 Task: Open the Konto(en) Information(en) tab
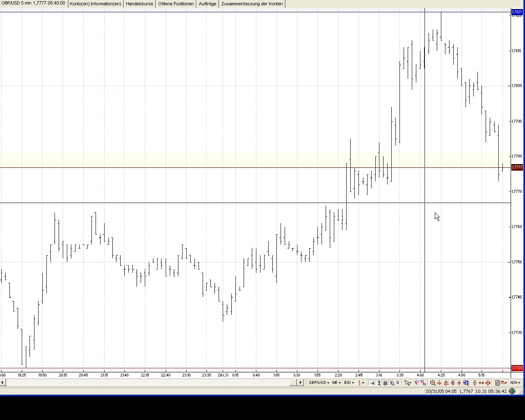coord(96,4)
